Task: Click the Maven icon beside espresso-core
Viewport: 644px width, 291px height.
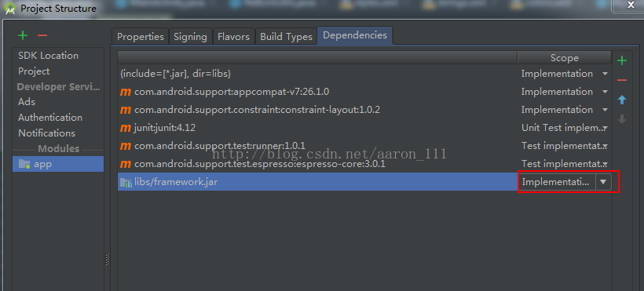Action: 126,164
